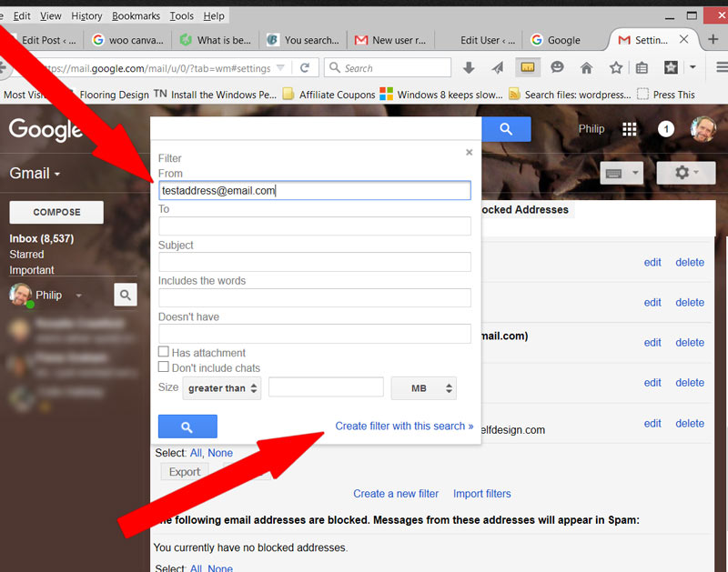Click the paper-plane send icon in toolbar
The image size is (728, 572).
tap(497, 68)
